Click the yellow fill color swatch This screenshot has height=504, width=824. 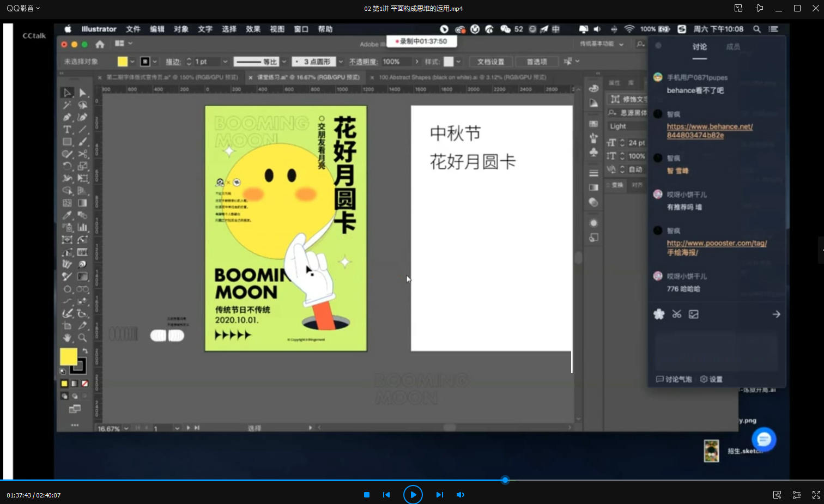point(68,357)
